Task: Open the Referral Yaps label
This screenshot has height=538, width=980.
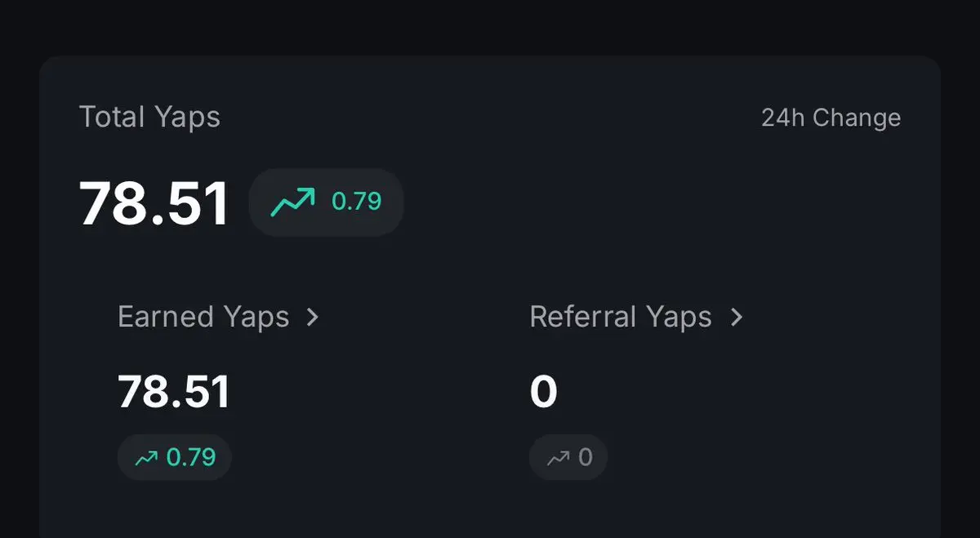Action: pyautogui.click(x=621, y=317)
